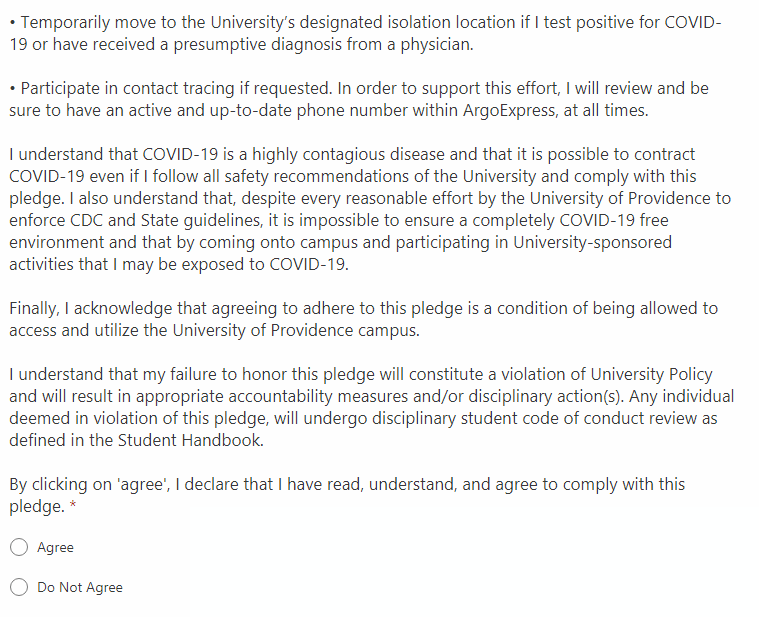Click the phrase 'University-sponsored' in the text

(592, 242)
